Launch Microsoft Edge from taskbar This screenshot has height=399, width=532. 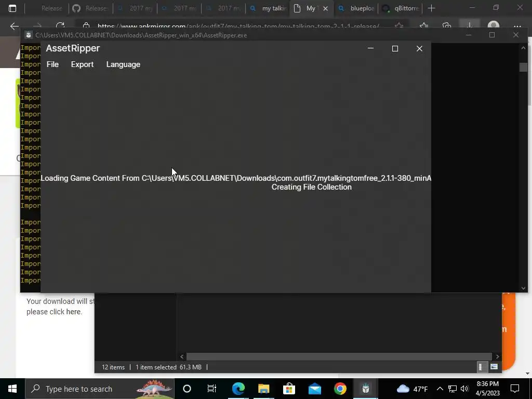[238, 389]
